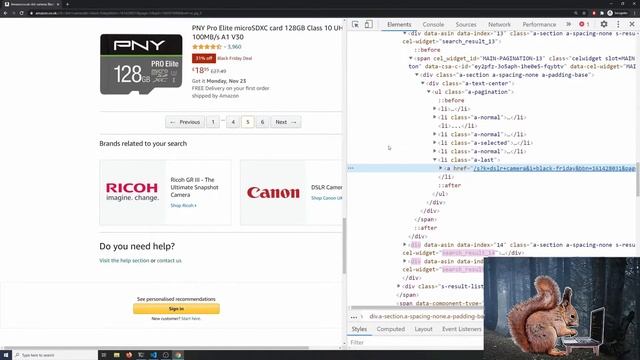Open the Ricoh brand logo
Screen dimensions: 640x360
coord(132,192)
